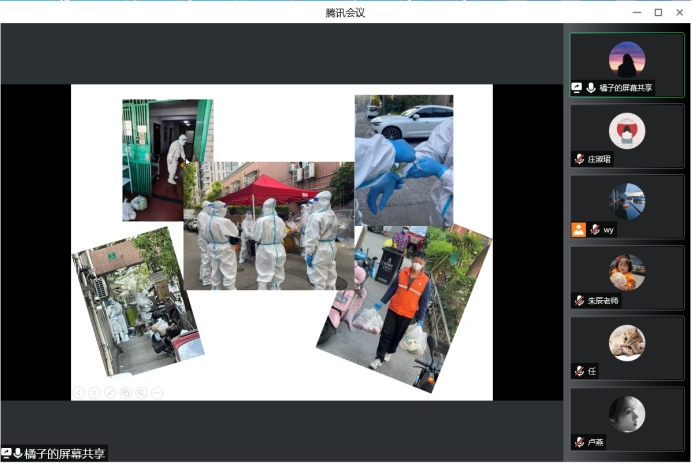Click the magnifier zoom icon on the slide
Image resolution: width=692 pixels, height=463 pixels.
click(141, 393)
